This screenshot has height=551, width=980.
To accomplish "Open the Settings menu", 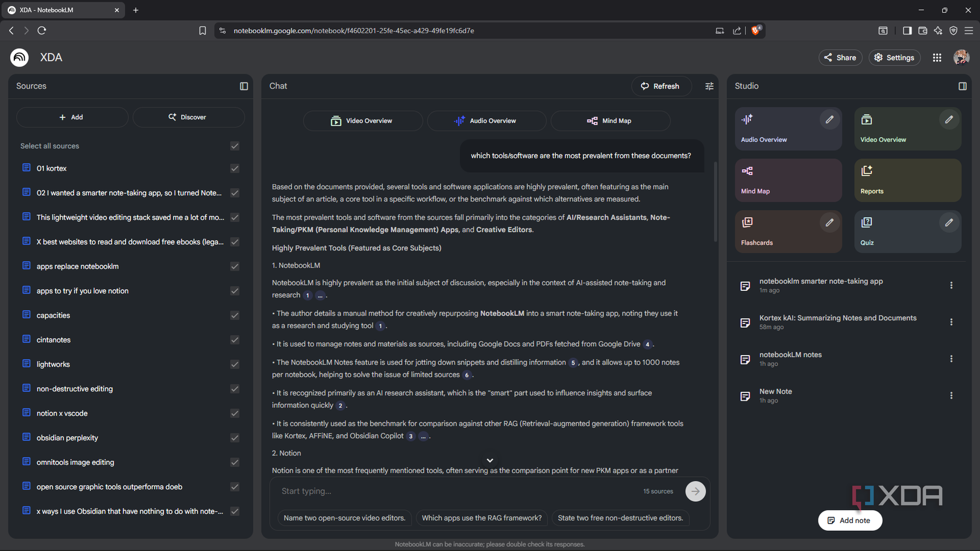I will (x=894, y=57).
